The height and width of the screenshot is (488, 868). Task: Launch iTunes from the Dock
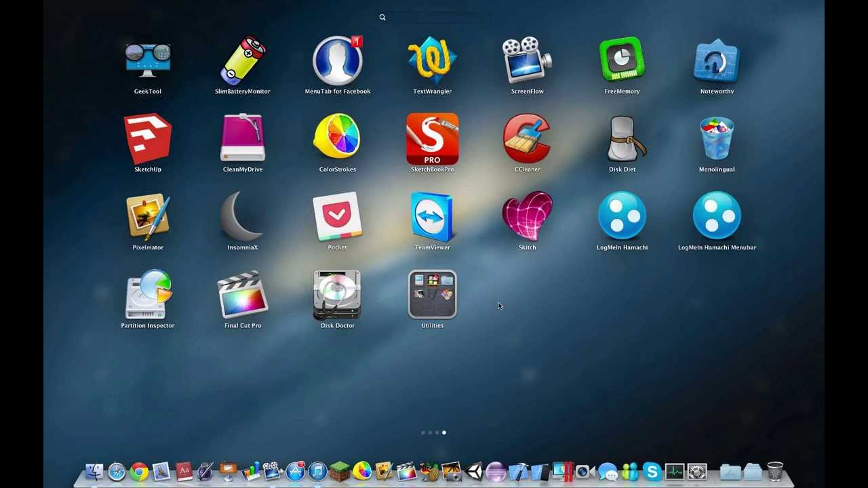coord(318,471)
